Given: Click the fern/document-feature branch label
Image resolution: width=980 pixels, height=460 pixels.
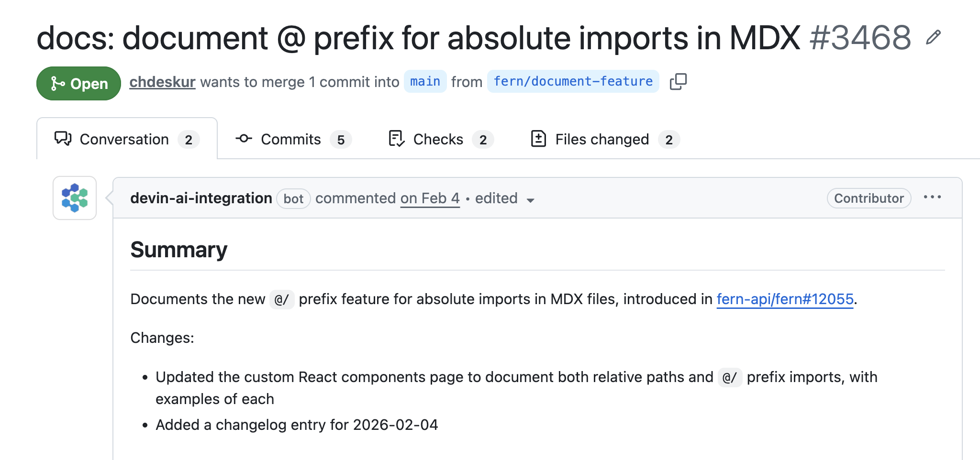Looking at the screenshot, I should (x=573, y=81).
